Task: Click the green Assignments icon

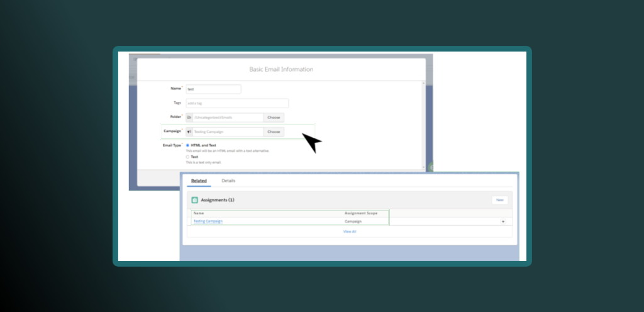Action: click(x=195, y=200)
